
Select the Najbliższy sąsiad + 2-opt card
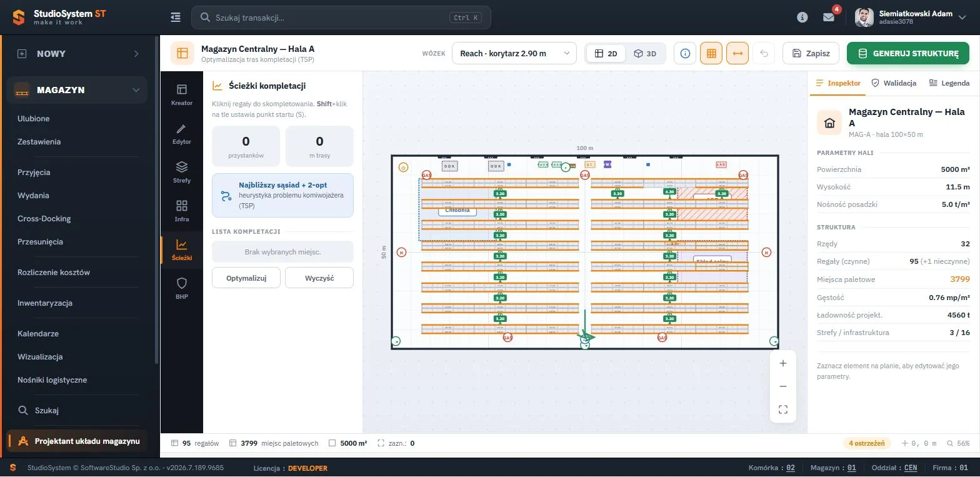tap(282, 196)
